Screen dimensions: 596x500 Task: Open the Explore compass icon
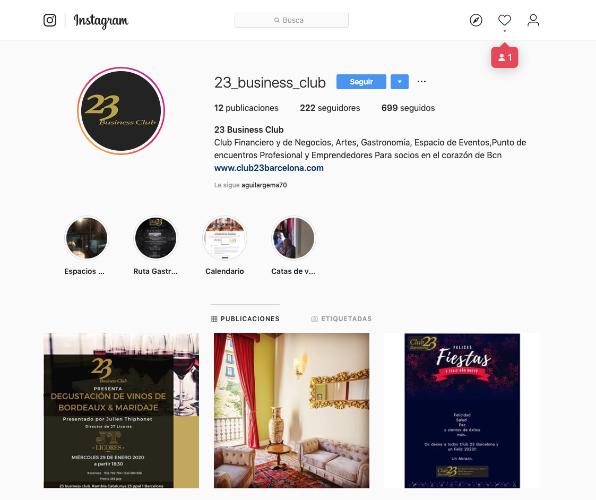[476, 20]
